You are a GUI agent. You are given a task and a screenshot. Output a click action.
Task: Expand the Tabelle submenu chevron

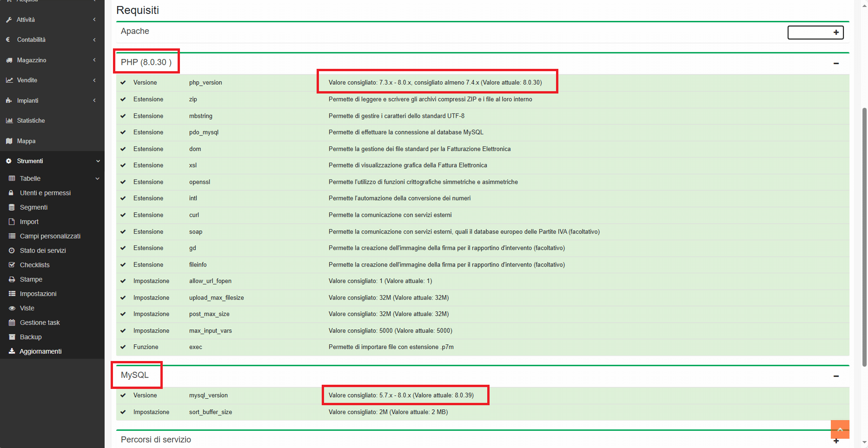(x=97, y=179)
